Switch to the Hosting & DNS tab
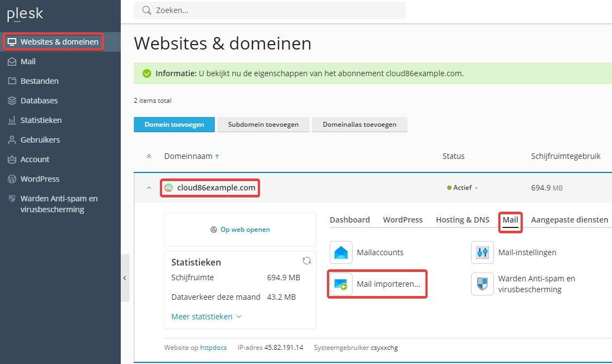The width and height of the screenshot is (612, 364). tap(462, 220)
